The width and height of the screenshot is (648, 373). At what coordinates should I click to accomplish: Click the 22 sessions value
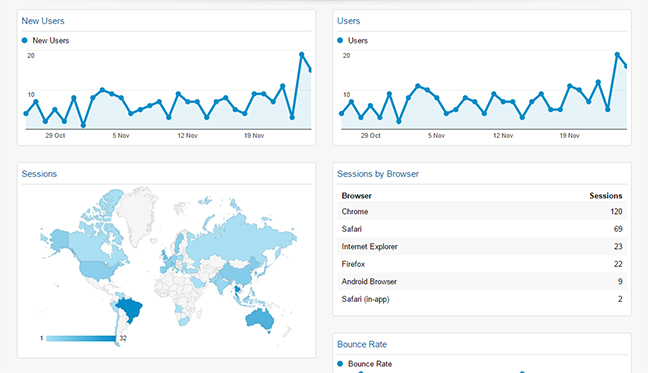tap(618, 264)
